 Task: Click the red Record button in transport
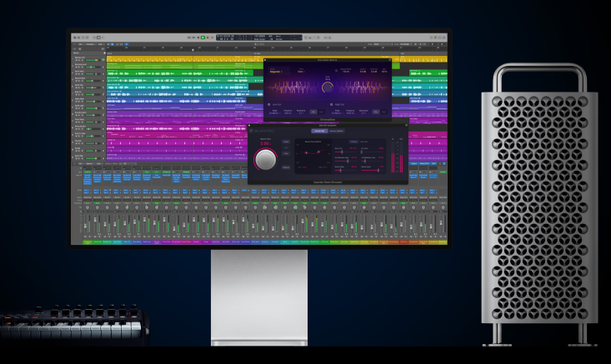(208, 37)
